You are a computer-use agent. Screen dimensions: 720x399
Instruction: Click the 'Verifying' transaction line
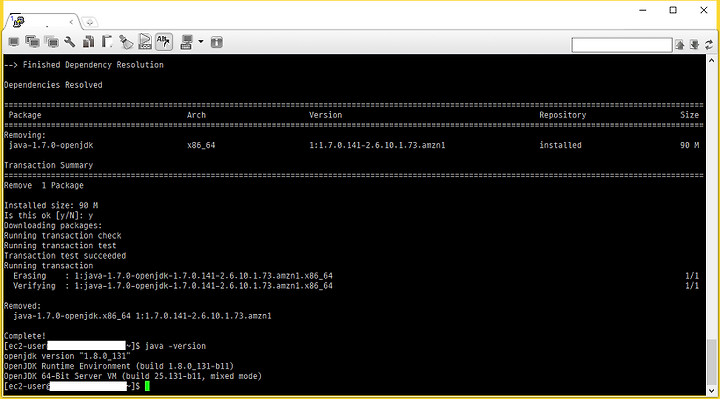click(x=173, y=286)
